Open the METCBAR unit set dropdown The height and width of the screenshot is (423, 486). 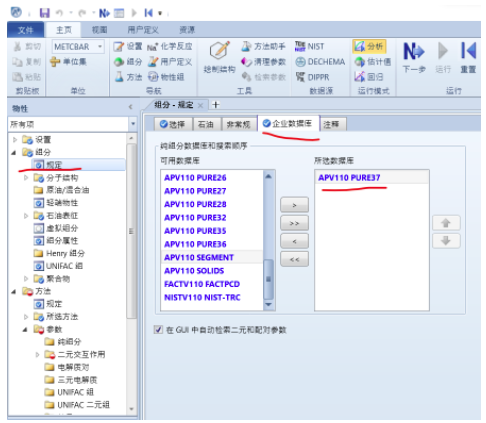(x=100, y=46)
